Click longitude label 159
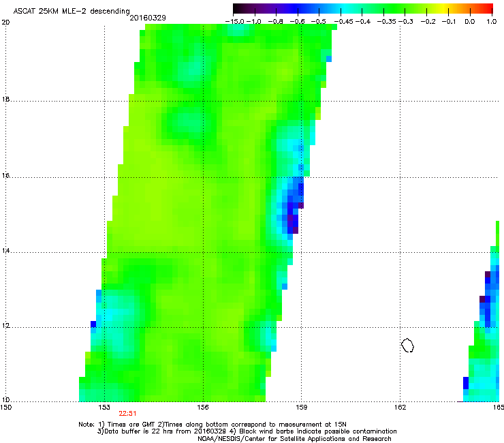 pyautogui.click(x=302, y=408)
